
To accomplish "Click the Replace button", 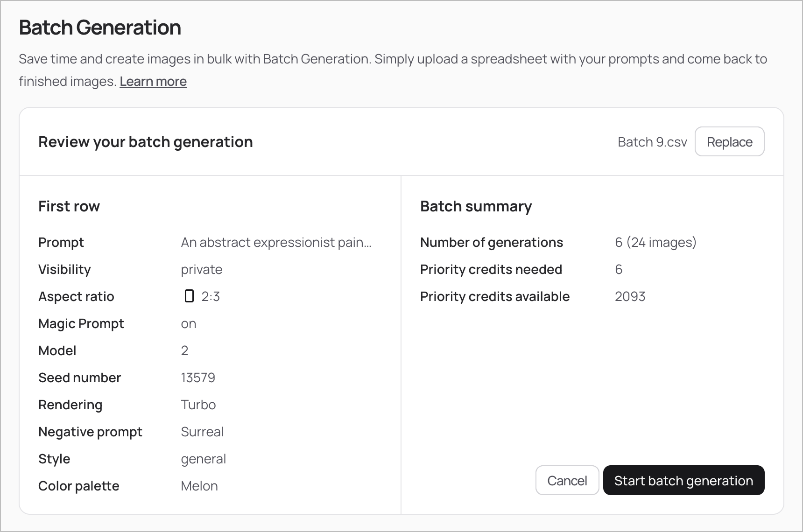I will (729, 141).
